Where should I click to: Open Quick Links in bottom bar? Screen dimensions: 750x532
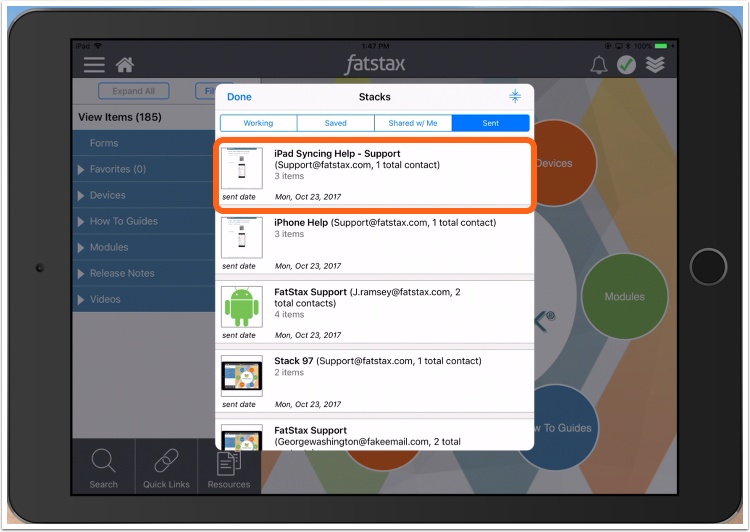[166, 468]
